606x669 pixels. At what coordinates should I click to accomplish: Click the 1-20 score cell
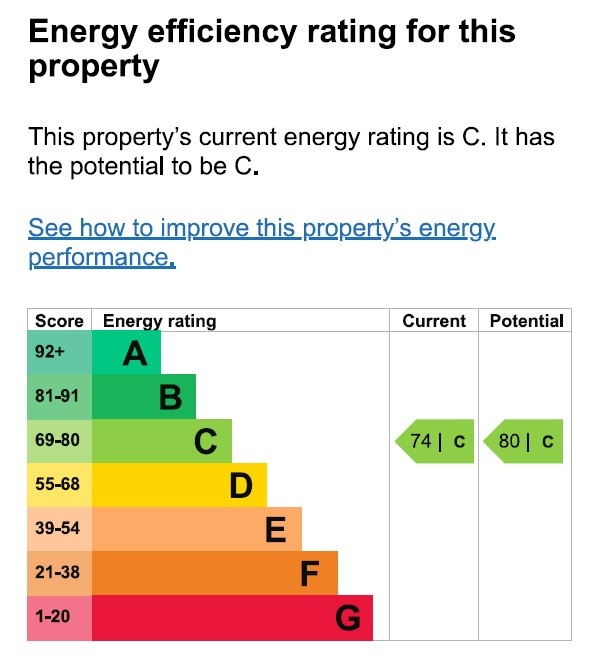[x=59, y=617]
